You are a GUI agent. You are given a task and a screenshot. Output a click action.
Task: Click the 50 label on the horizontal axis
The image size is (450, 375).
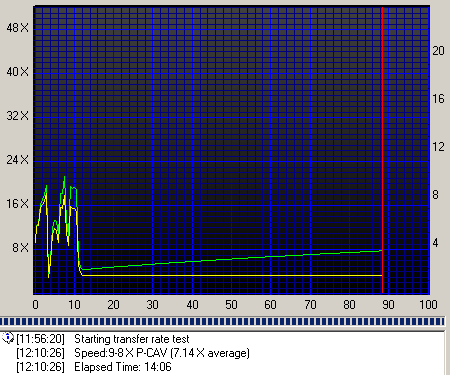point(231,305)
